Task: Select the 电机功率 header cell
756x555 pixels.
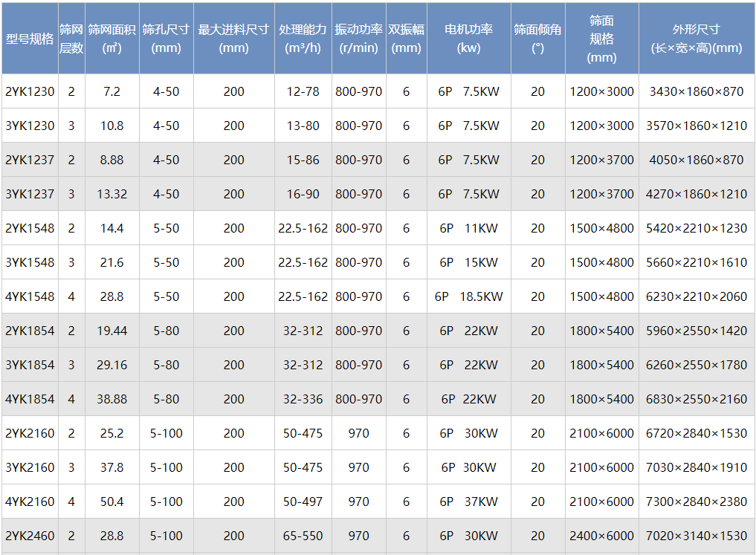Action: click(468, 39)
